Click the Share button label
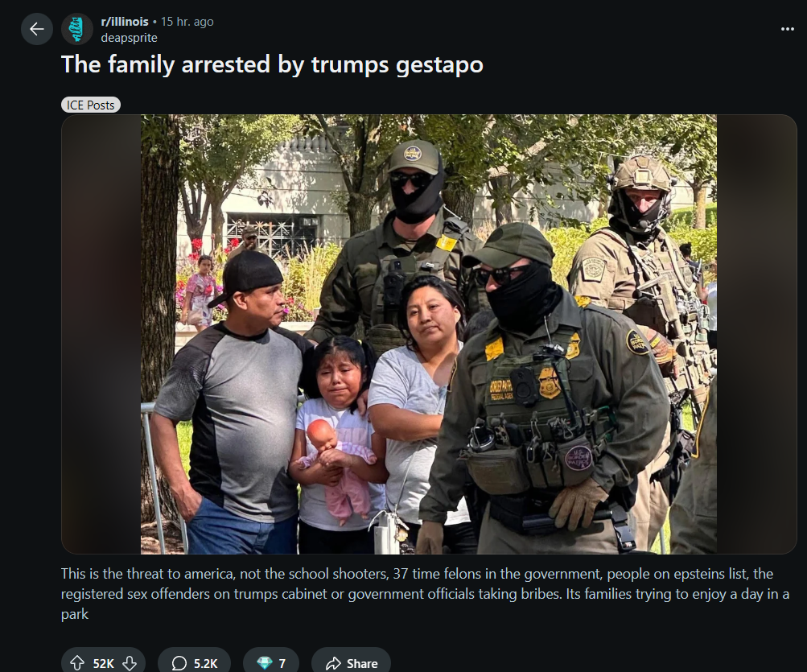This screenshot has height=672, width=807. click(362, 663)
